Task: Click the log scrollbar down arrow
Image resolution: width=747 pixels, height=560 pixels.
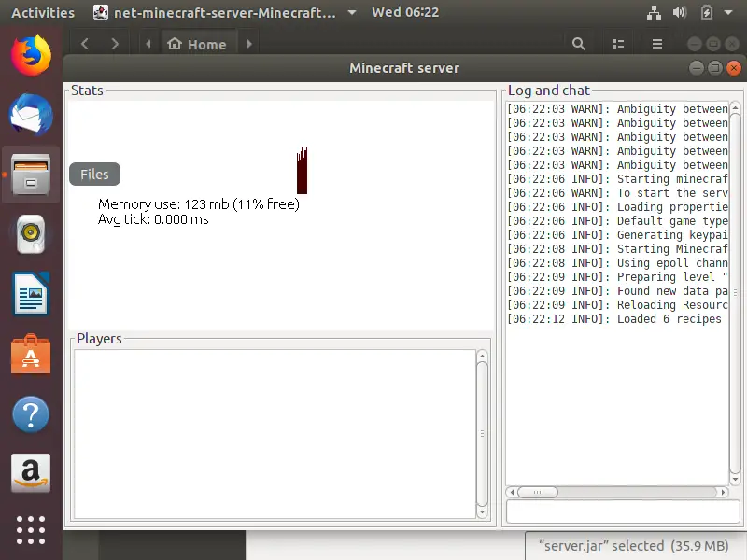Action: click(735, 479)
